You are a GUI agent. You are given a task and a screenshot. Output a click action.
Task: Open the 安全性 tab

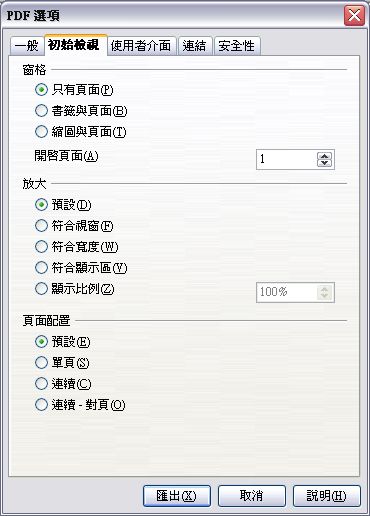237,46
